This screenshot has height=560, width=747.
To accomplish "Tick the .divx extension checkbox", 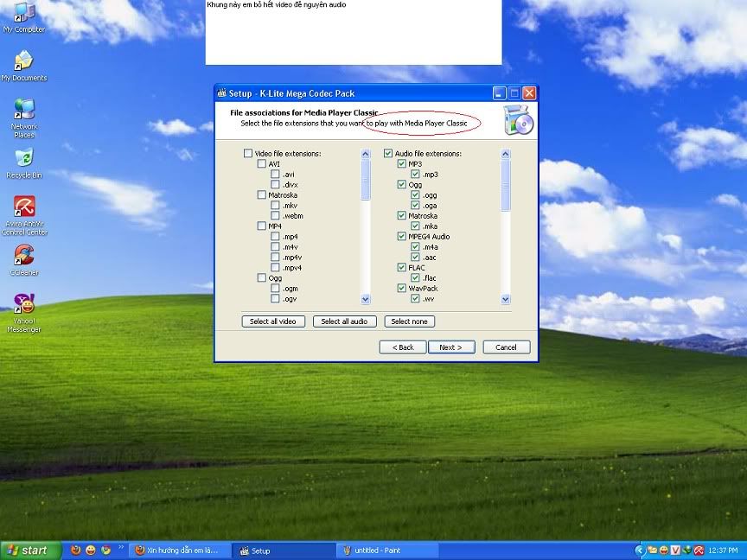I will click(275, 184).
